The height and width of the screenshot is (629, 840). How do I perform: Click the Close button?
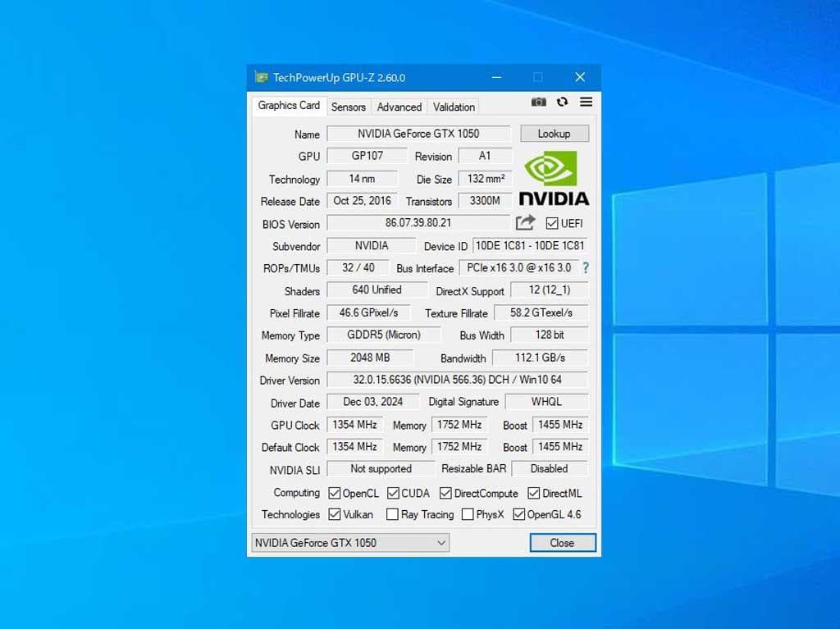pos(562,542)
